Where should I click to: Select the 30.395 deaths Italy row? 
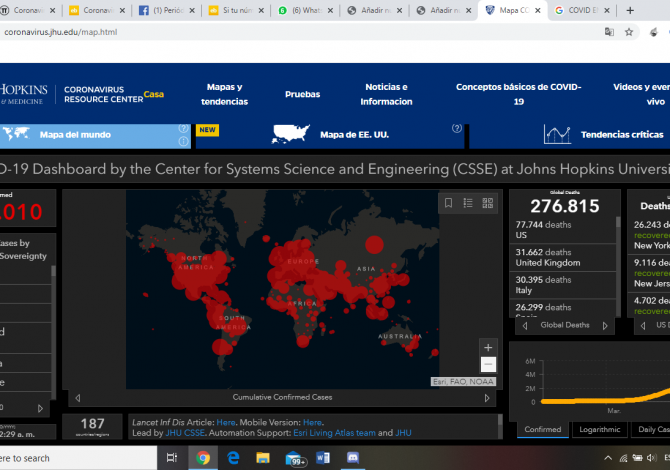click(x=562, y=285)
